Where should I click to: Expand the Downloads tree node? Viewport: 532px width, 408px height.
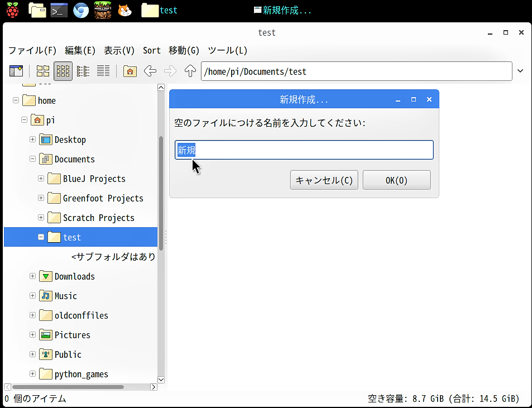(32, 276)
